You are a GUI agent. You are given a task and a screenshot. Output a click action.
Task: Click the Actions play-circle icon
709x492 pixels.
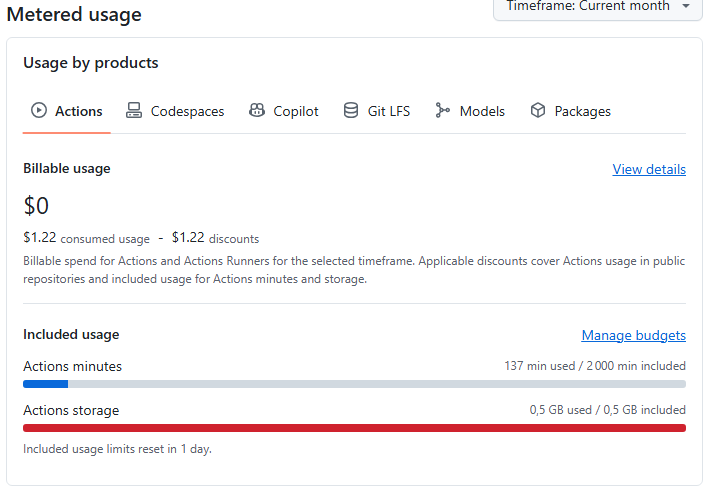tap(39, 110)
